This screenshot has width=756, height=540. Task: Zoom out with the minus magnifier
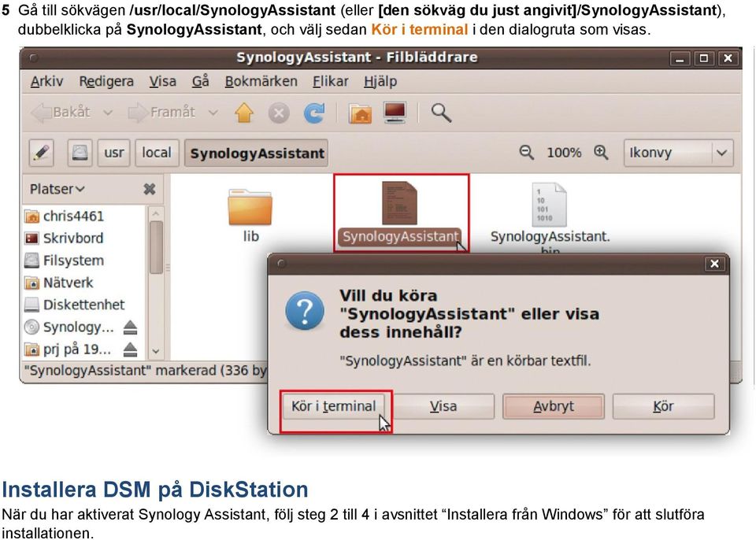(526, 153)
